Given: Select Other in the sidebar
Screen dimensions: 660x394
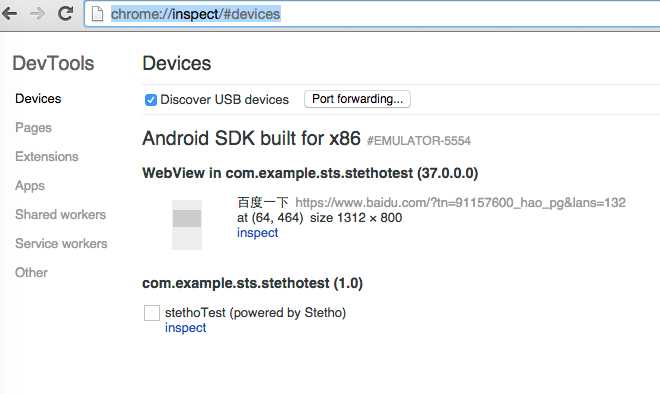Looking at the screenshot, I should pyautogui.click(x=31, y=272).
